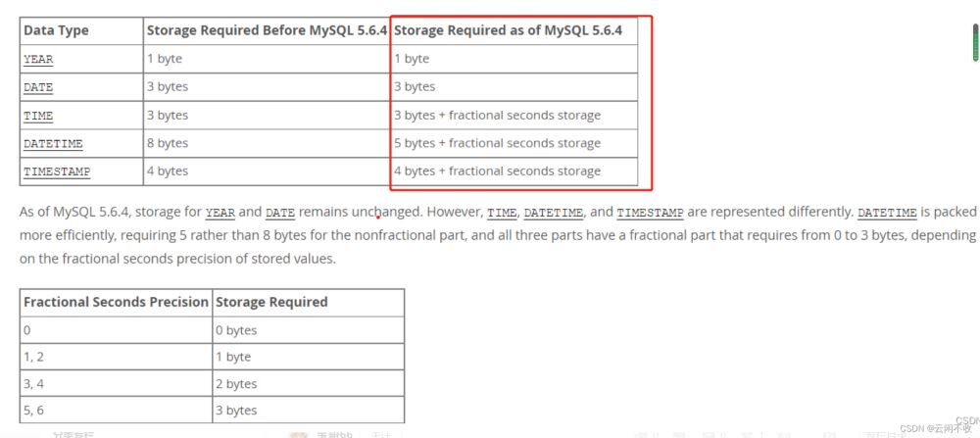The height and width of the screenshot is (438, 980).
Task: Click the "Storage Required Before MySQL 5.6.4" header
Action: point(267,30)
